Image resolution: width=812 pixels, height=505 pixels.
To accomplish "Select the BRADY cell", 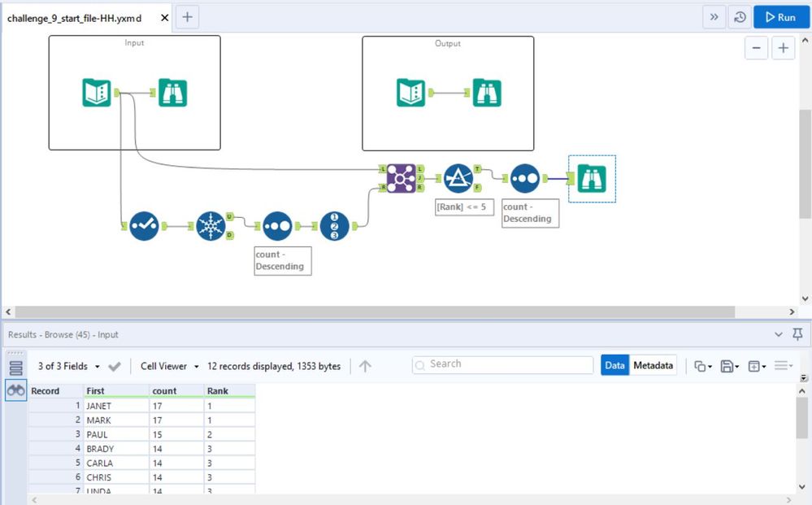I will (x=116, y=449).
